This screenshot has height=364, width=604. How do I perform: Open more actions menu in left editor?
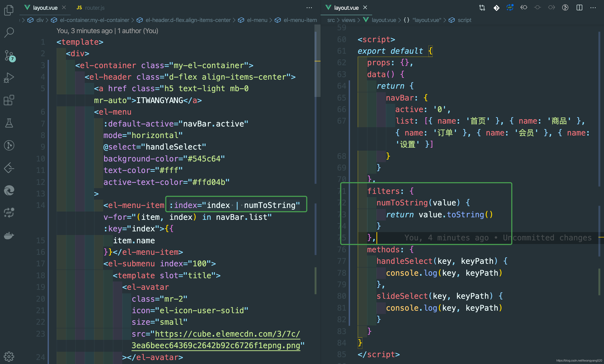(x=309, y=8)
